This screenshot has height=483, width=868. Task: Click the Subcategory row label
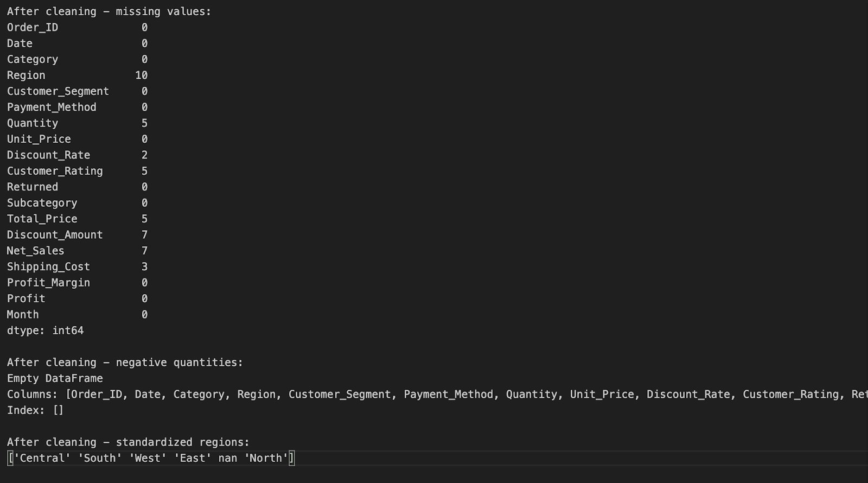pyautogui.click(x=42, y=203)
